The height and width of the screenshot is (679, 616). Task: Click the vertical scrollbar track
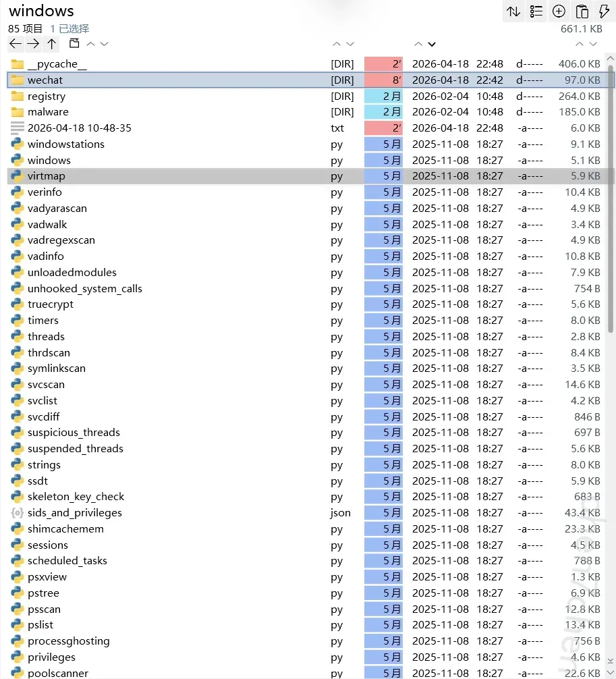pos(611,405)
